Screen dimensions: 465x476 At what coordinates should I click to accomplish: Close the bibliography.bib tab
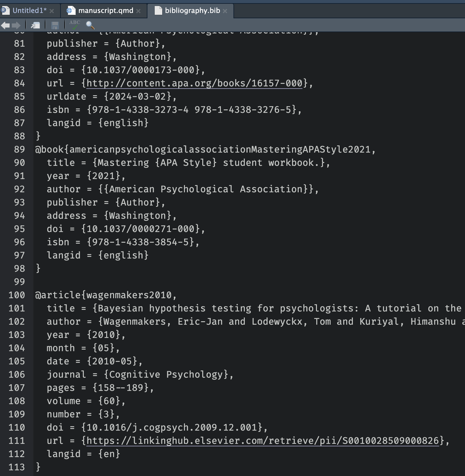click(225, 11)
